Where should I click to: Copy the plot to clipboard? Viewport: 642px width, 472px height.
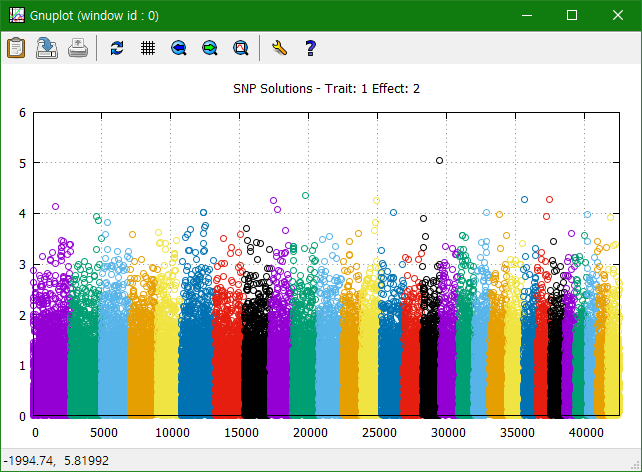click(x=16, y=48)
